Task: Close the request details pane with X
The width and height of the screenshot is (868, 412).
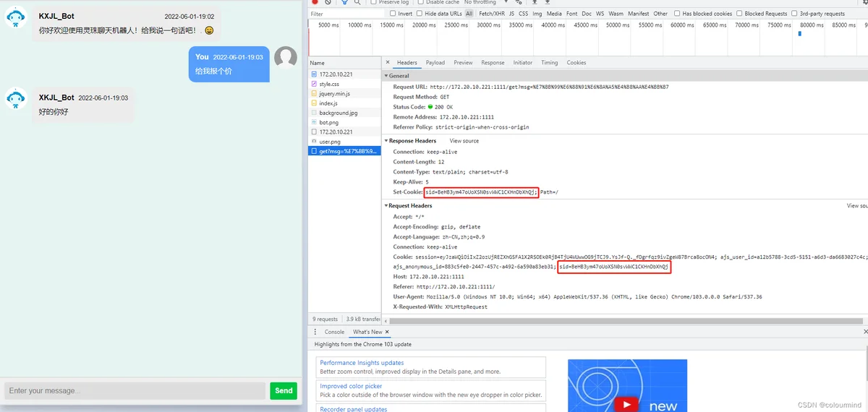Action: (x=388, y=63)
